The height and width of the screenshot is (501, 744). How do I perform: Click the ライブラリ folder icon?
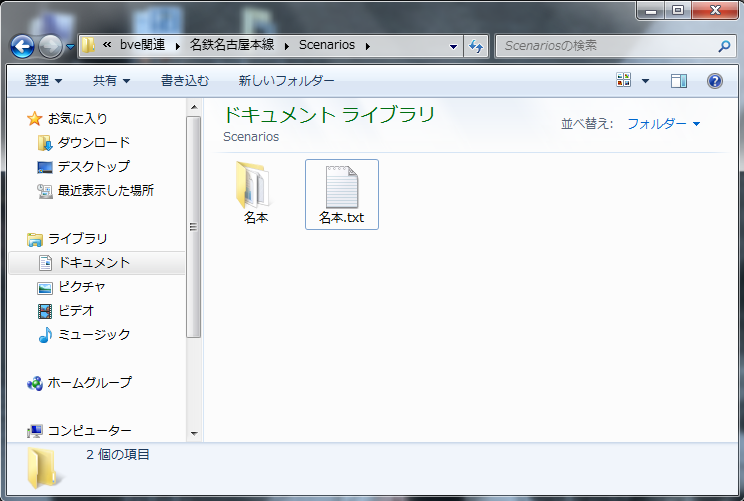click(x=35, y=240)
